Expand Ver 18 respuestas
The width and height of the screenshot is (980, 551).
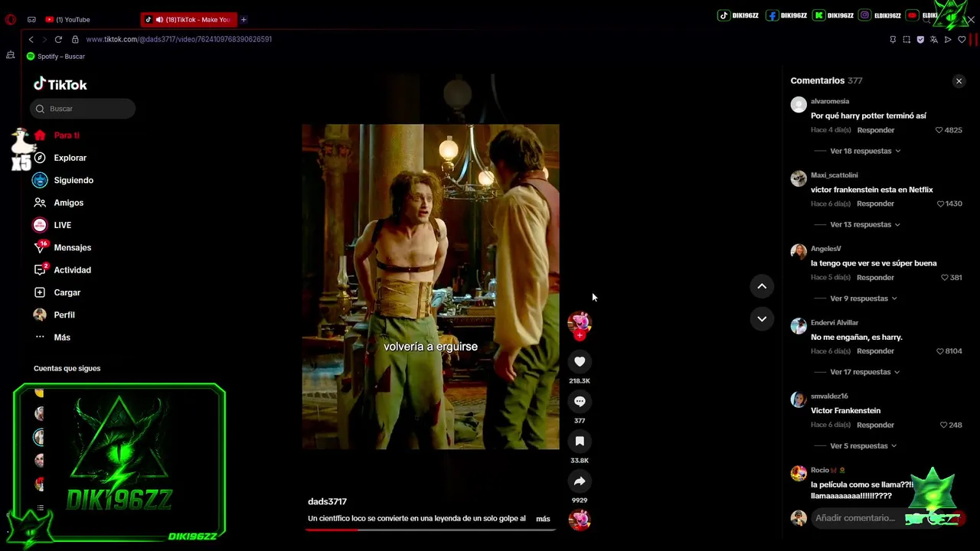click(865, 151)
